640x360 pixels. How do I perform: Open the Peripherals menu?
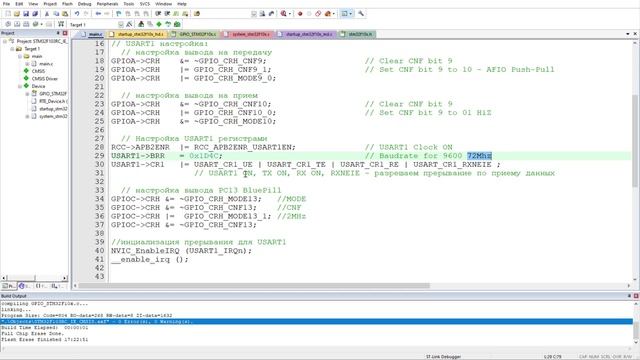point(107,4)
